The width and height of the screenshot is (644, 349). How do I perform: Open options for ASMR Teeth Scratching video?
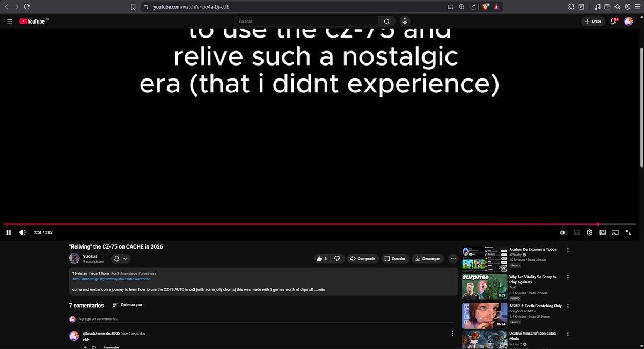[x=568, y=306]
